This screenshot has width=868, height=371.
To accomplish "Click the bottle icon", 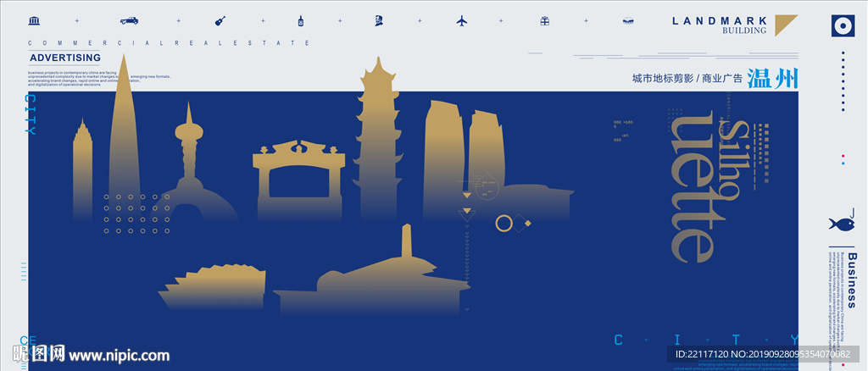I will tap(301, 20).
